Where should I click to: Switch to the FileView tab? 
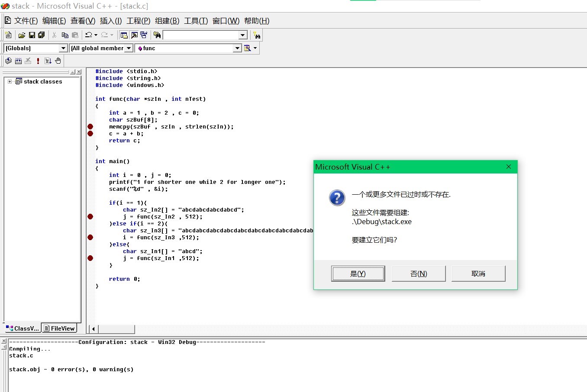[x=60, y=328]
